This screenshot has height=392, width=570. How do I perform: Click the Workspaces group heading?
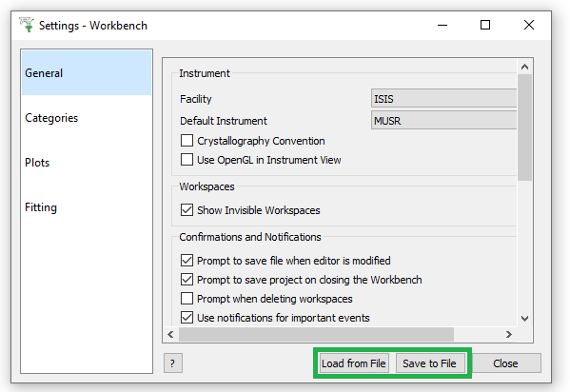pyautogui.click(x=206, y=186)
